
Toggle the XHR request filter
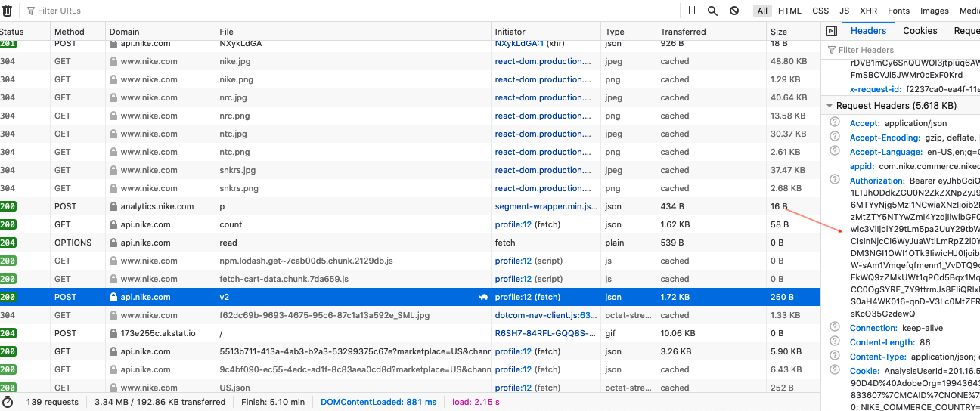point(869,11)
